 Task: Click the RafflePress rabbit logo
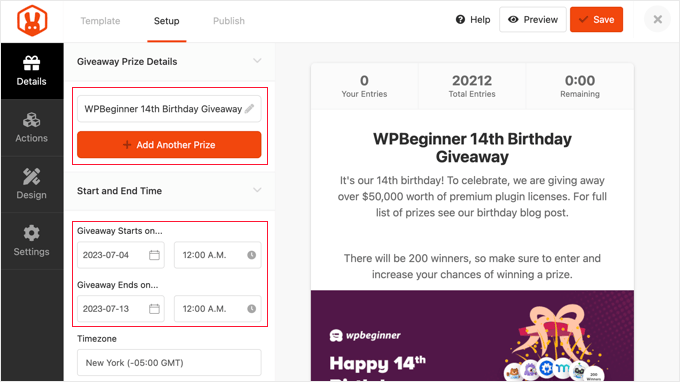(x=32, y=21)
